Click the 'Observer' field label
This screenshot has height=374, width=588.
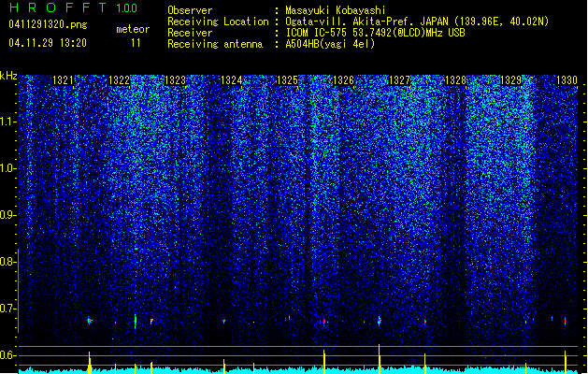click(x=190, y=10)
